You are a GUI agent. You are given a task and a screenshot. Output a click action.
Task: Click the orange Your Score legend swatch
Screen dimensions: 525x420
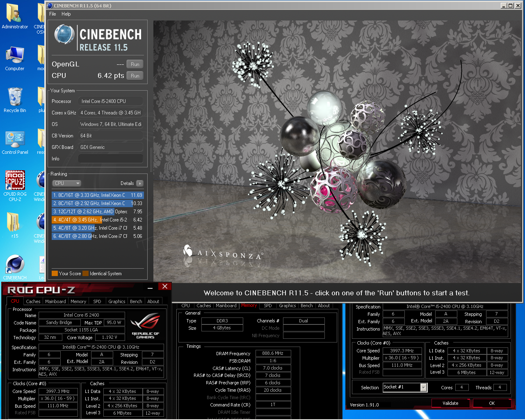[55, 274]
